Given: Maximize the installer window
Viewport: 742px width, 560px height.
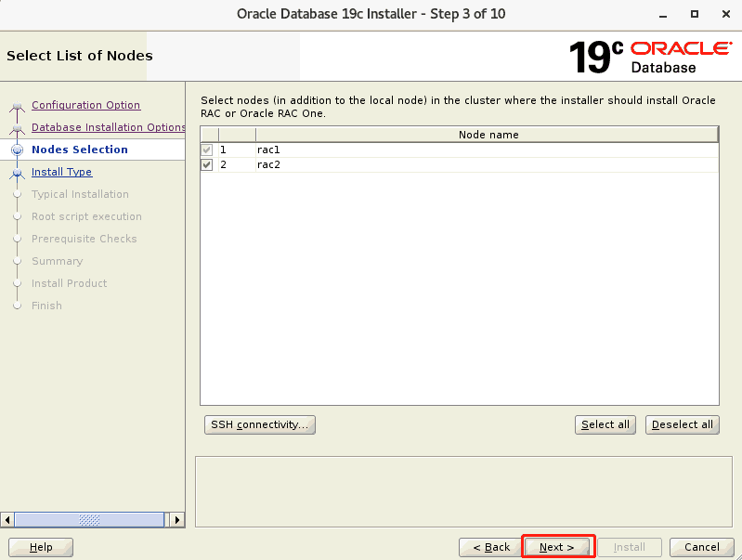Looking at the screenshot, I should pos(695,14).
